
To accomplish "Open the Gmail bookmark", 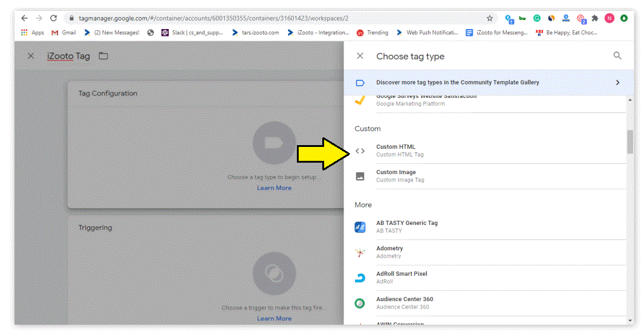I will 63,33.
